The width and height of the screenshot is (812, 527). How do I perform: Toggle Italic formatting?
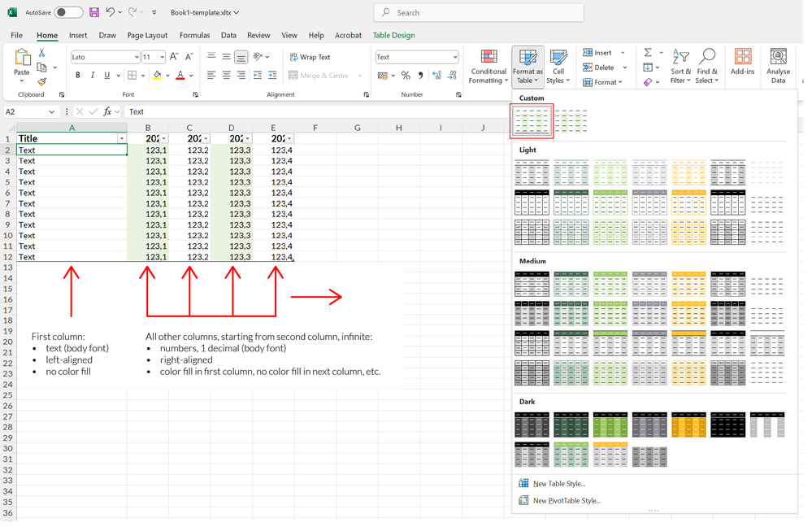[x=92, y=75]
